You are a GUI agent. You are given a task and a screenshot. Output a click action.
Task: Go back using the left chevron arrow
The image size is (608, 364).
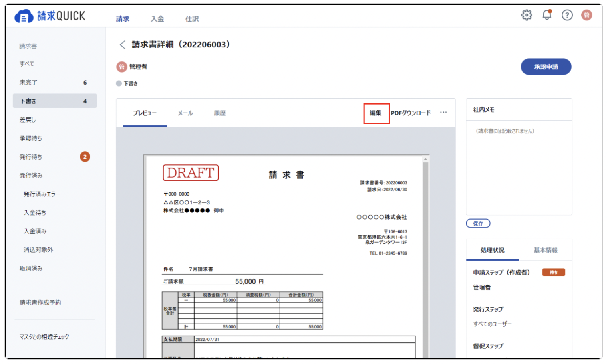click(122, 44)
